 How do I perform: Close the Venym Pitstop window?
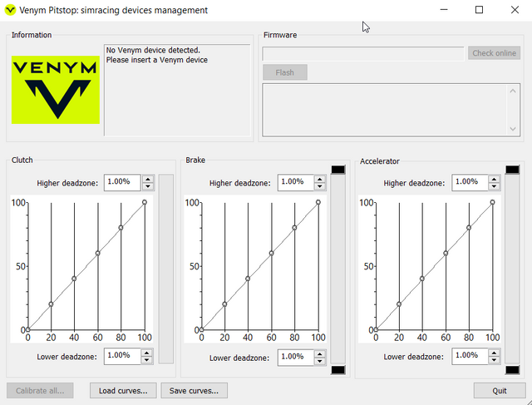click(x=515, y=10)
